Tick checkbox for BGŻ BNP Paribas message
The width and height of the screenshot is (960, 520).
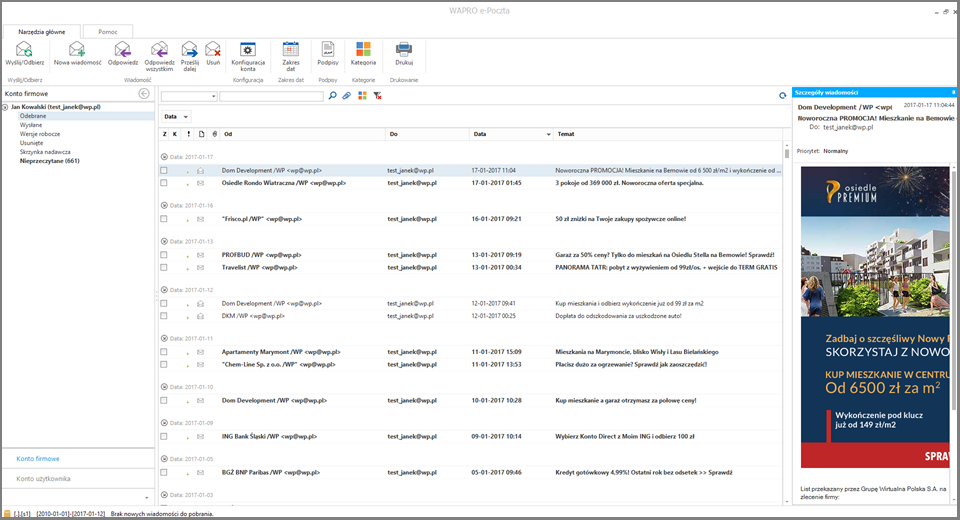tap(163, 473)
